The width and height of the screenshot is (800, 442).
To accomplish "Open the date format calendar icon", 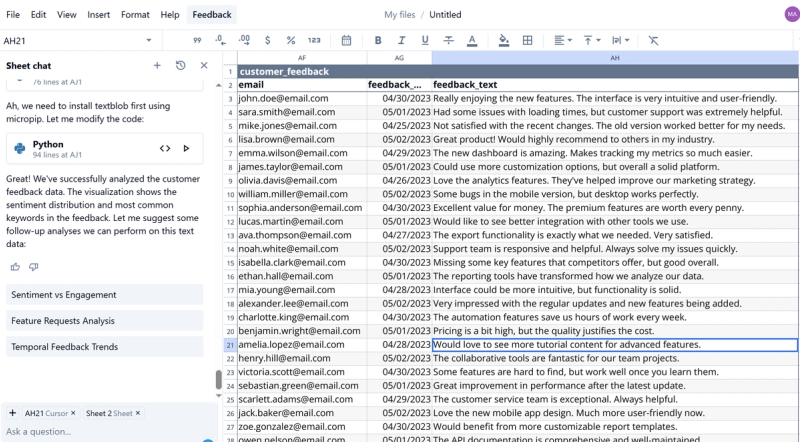I will (x=346, y=40).
